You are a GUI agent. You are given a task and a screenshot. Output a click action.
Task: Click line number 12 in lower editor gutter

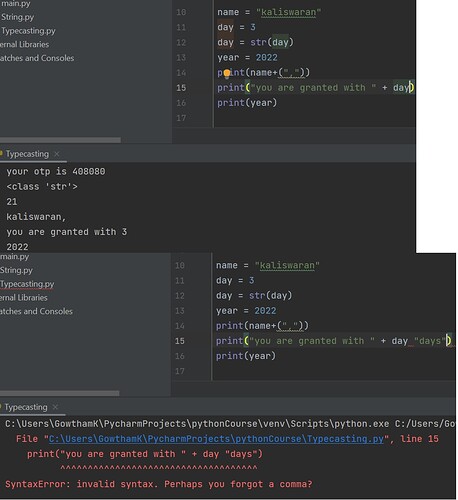(180, 296)
